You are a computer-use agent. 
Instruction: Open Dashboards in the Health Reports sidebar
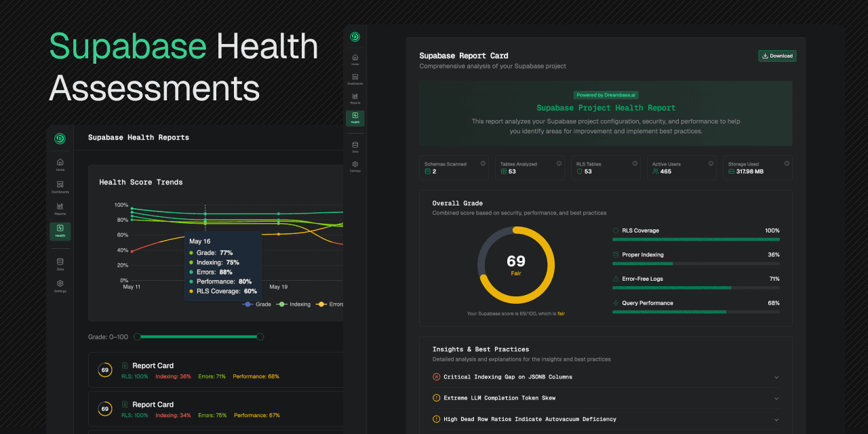60,186
